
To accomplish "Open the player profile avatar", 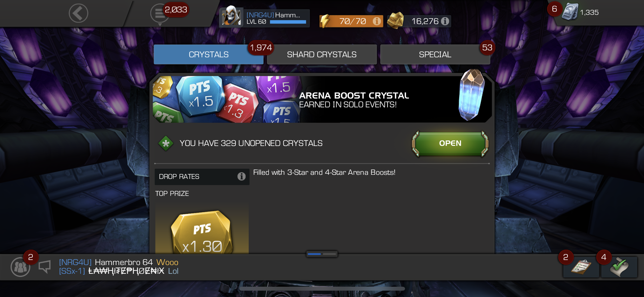I will pos(231,16).
